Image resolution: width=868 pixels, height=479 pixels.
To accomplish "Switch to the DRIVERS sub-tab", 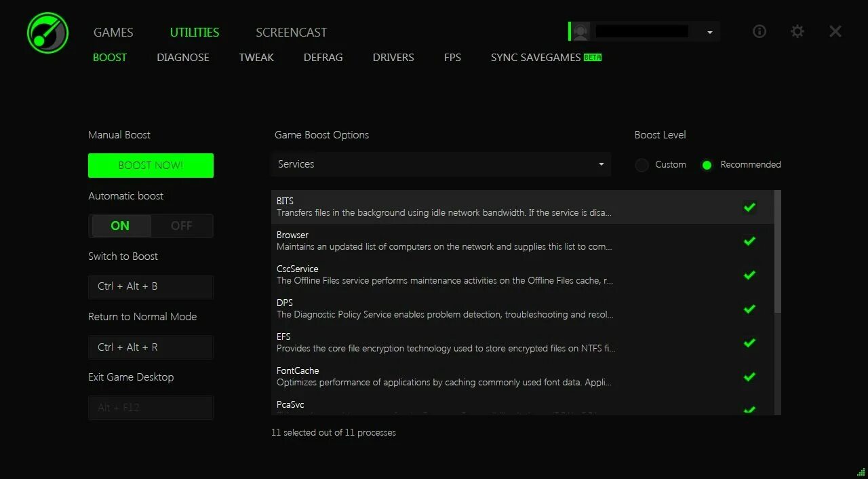I will coord(393,58).
